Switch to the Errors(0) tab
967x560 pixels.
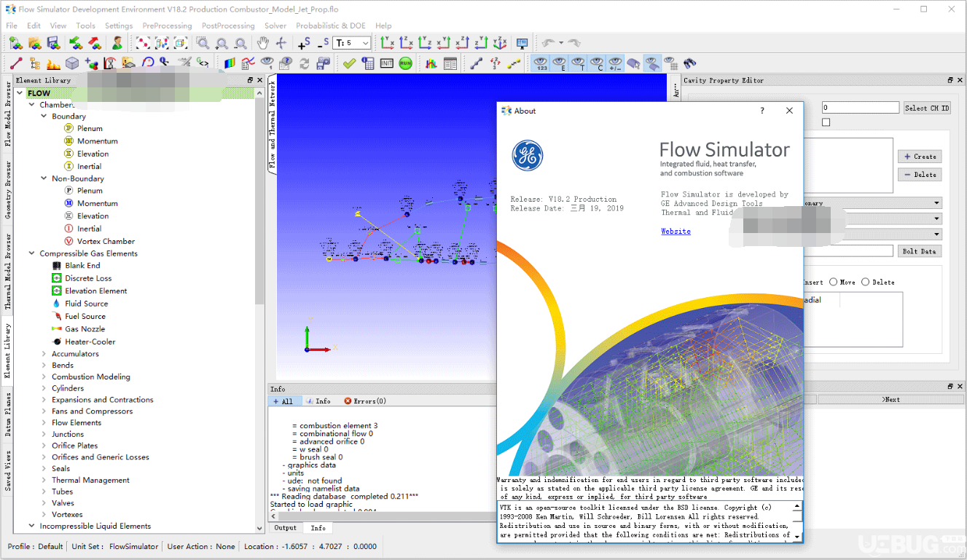pos(365,401)
